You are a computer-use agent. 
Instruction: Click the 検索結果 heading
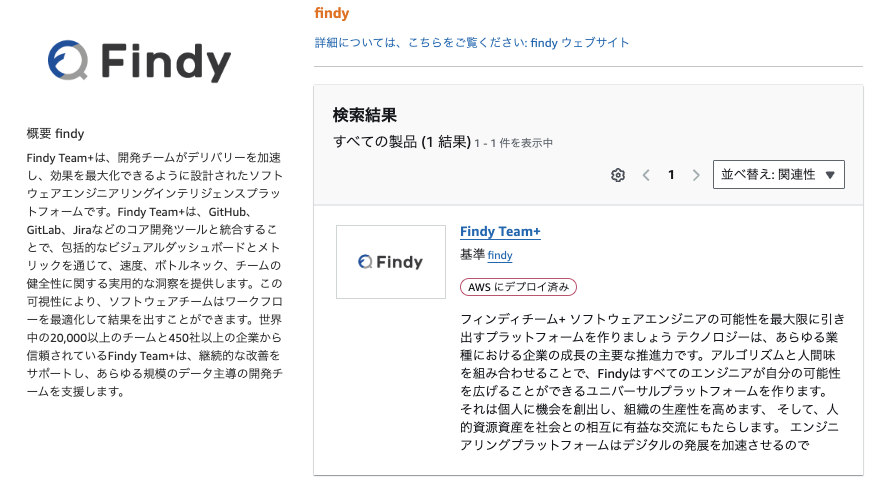pyautogui.click(x=364, y=115)
